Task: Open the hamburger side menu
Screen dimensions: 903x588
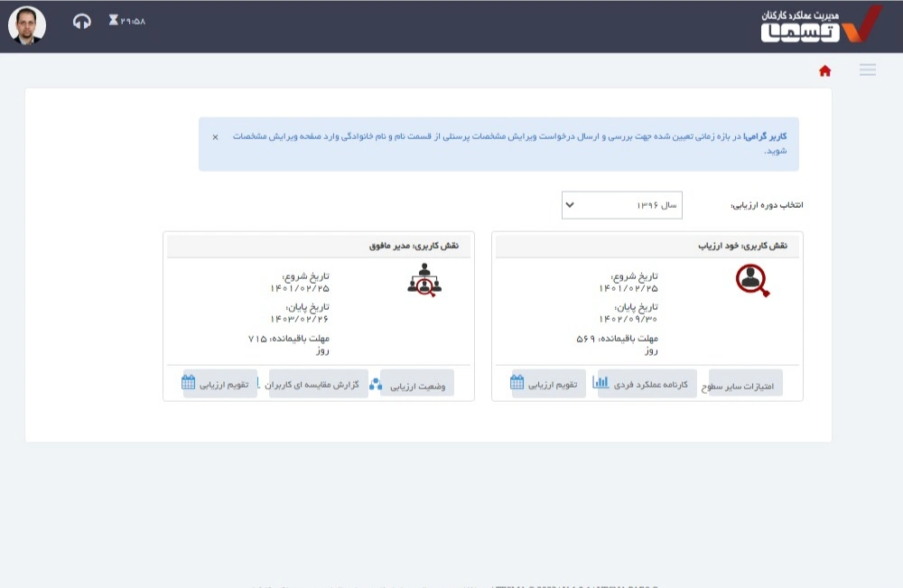Action: click(867, 70)
